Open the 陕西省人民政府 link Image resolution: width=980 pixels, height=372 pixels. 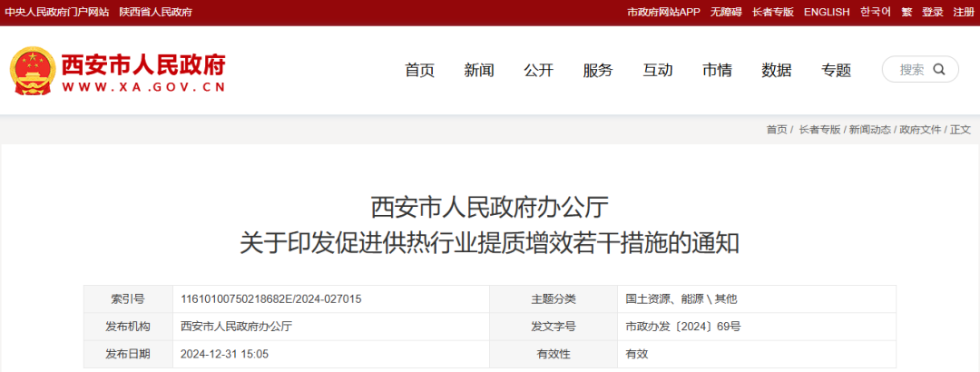click(156, 12)
